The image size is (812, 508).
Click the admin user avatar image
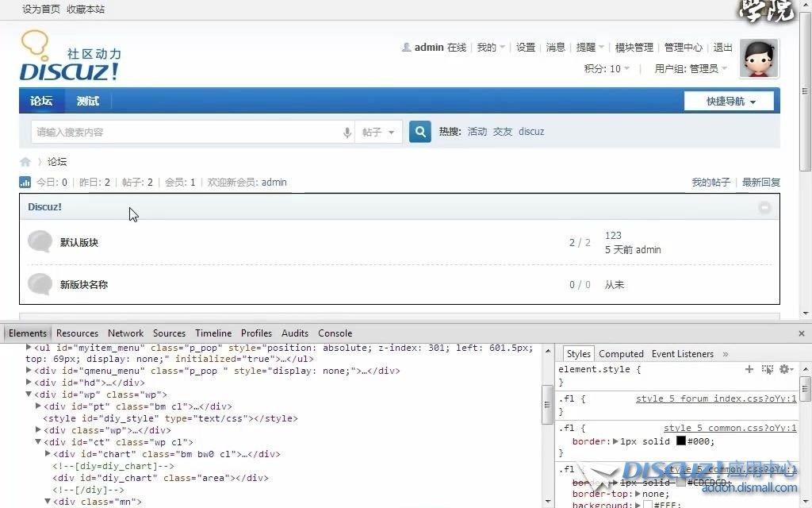pyautogui.click(x=758, y=60)
